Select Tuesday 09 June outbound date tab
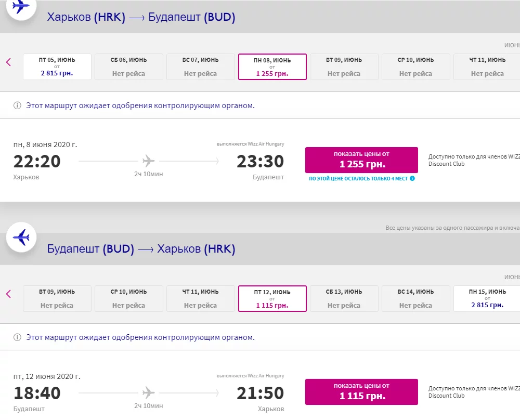 [x=344, y=67]
